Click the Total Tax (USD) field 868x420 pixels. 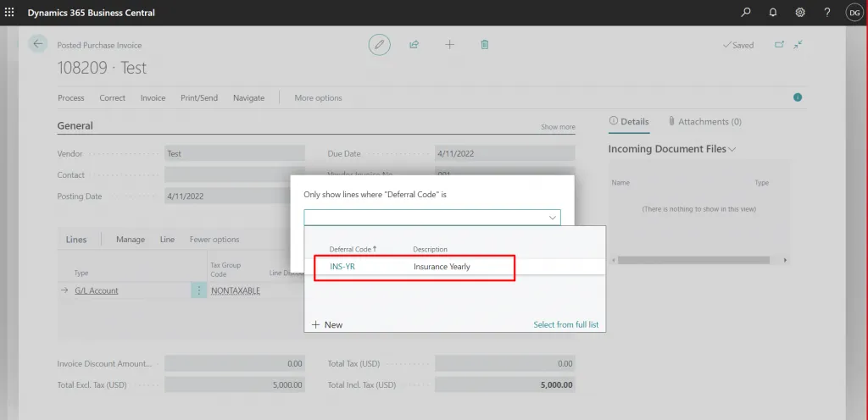click(505, 363)
